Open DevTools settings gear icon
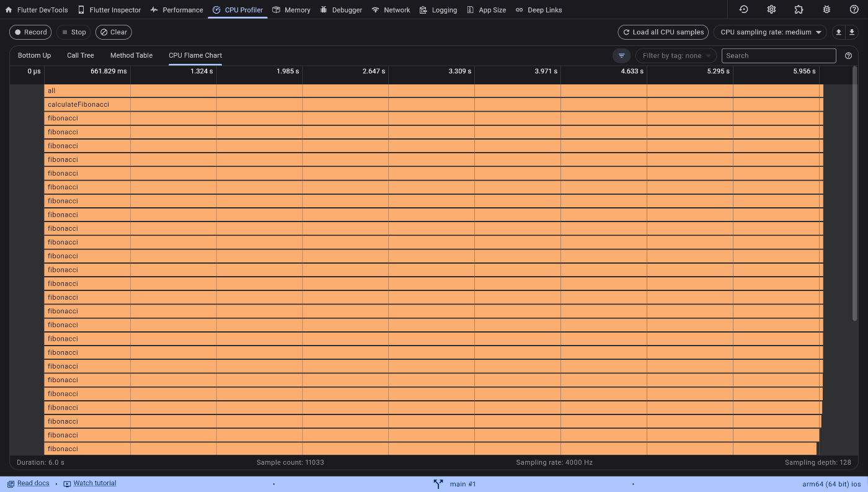This screenshot has height=492, width=868. point(771,9)
